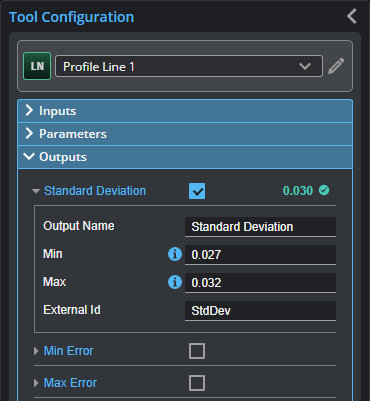Collapse the Tool Configuration panel arrow
The width and height of the screenshot is (370, 401).
[x=352, y=16]
